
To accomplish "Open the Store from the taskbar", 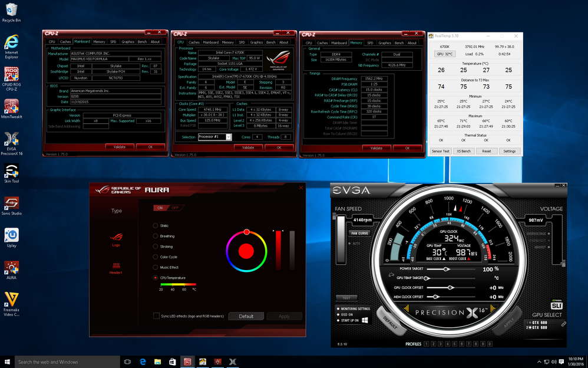I will click(x=172, y=362).
